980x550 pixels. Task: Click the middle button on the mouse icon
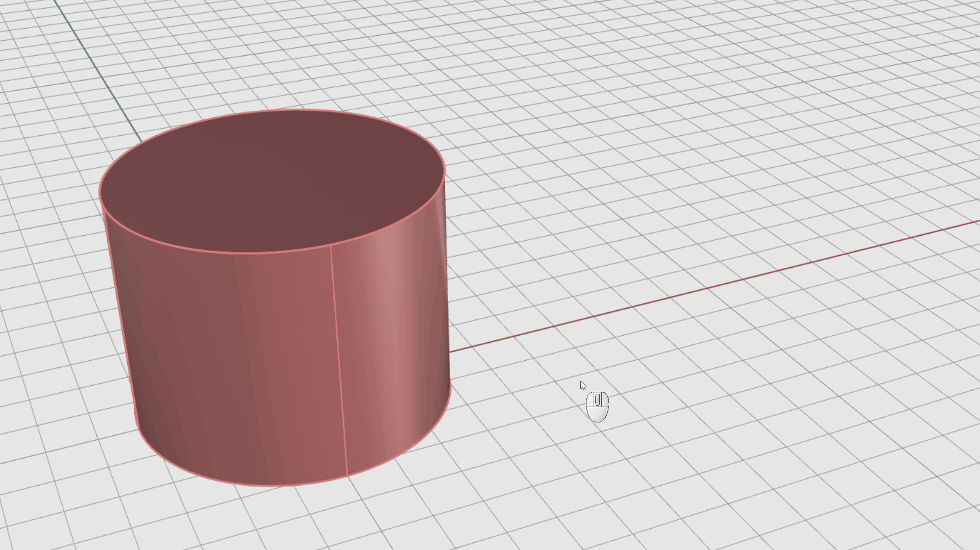597,400
